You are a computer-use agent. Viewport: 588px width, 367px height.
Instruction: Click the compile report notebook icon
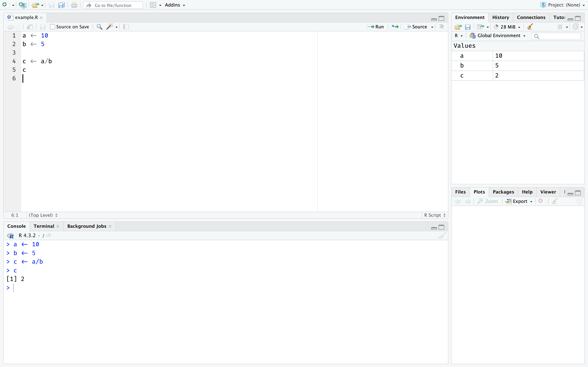pos(126,27)
